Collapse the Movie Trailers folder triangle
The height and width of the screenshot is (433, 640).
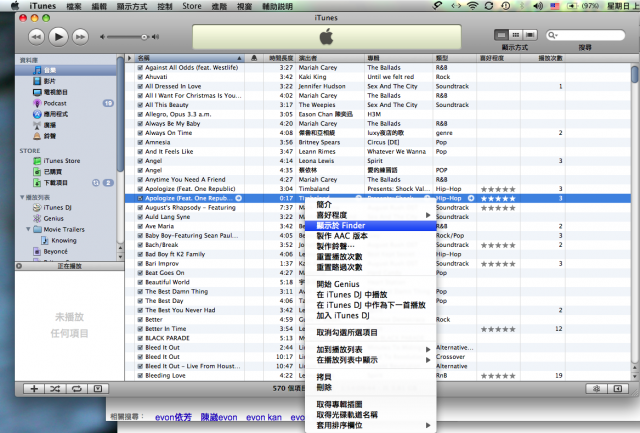point(28,229)
